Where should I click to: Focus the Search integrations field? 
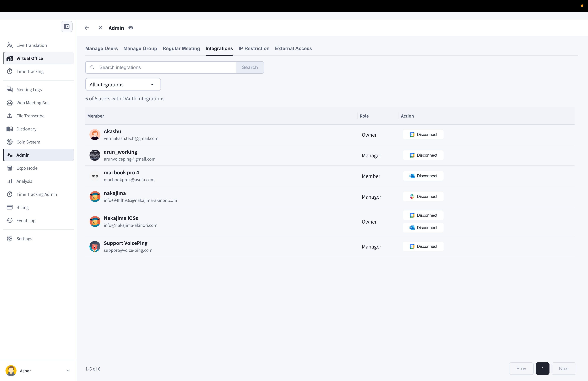click(161, 67)
